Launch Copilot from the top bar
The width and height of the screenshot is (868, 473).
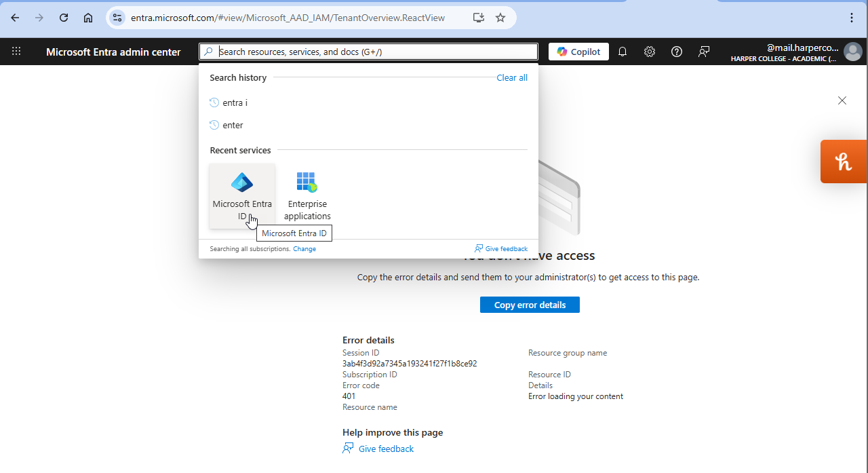(x=578, y=52)
